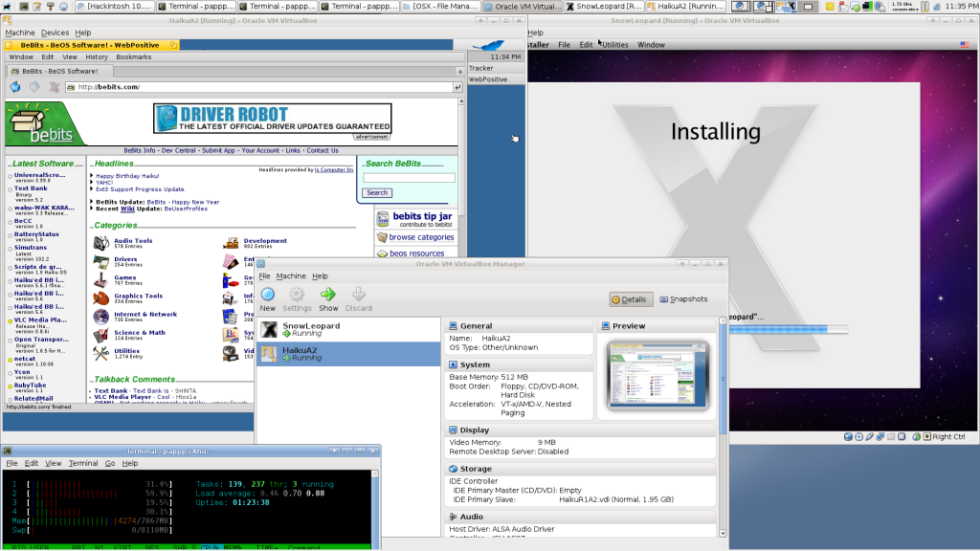Click Driver Robot advertisement banner

click(273, 119)
